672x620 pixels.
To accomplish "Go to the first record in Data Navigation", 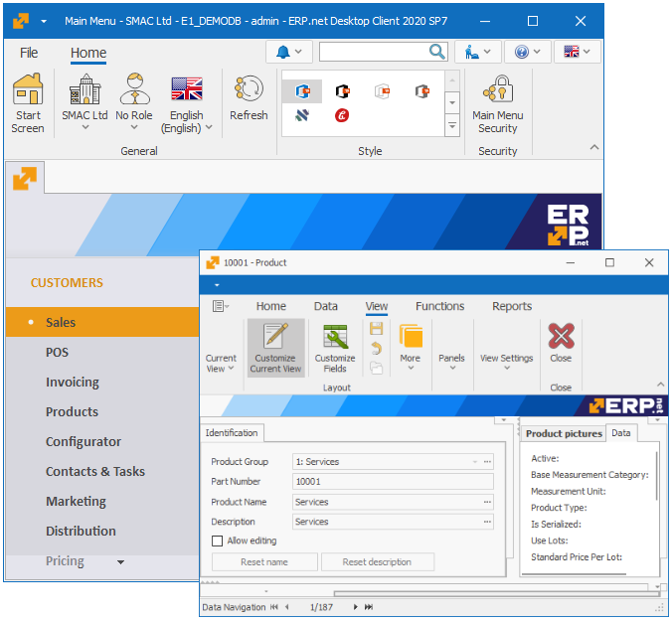I will pyautogui.click(x=274, y=607).
